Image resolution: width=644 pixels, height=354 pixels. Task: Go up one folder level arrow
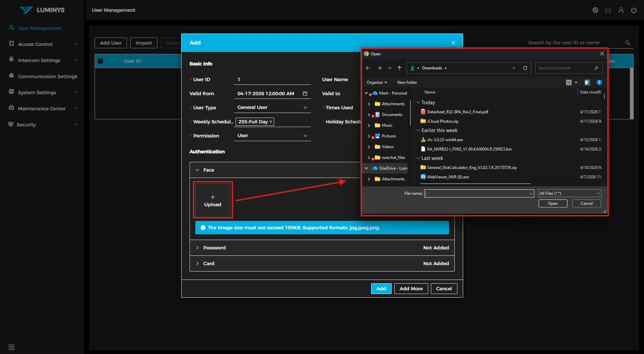399,68
